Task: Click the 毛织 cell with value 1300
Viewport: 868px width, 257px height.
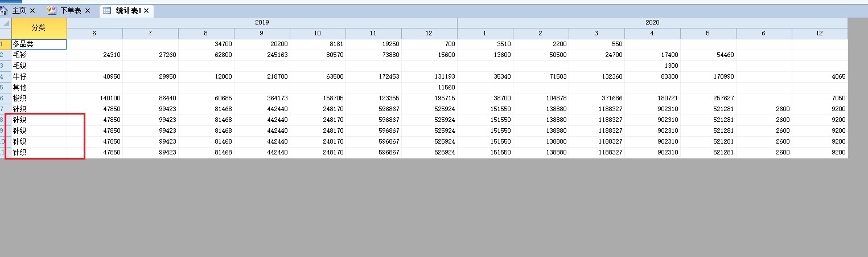Action: point(652,66)
